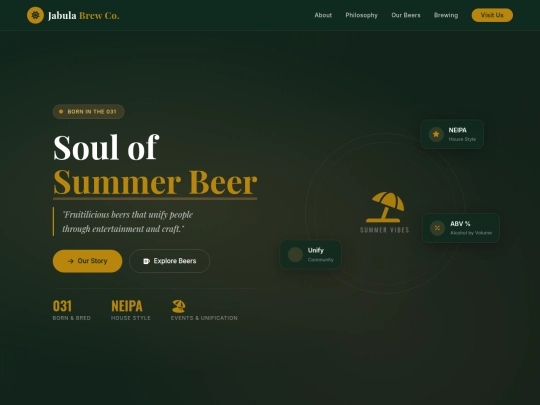
Task: Click the Our Story button
Action: (x=87, y=261)
